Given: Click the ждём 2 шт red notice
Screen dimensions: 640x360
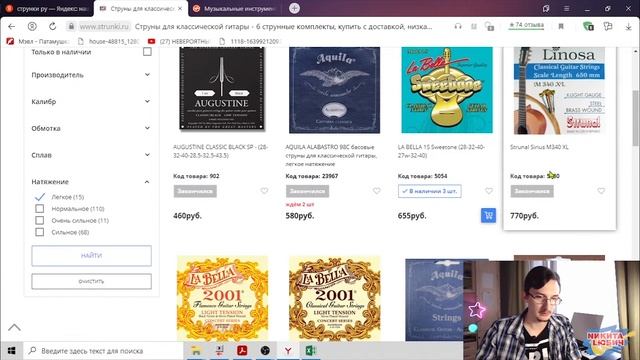Looking at the screenshot, I should (x=300, y=204).
